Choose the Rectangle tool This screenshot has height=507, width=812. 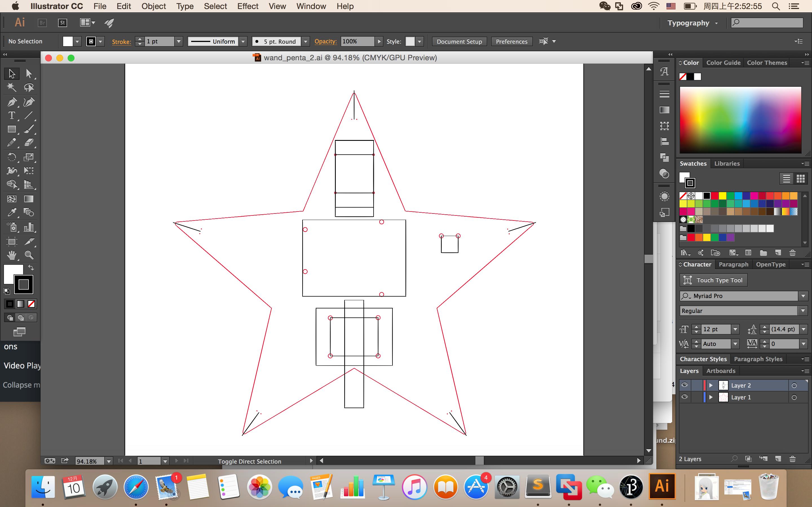(x=12, y=130)
